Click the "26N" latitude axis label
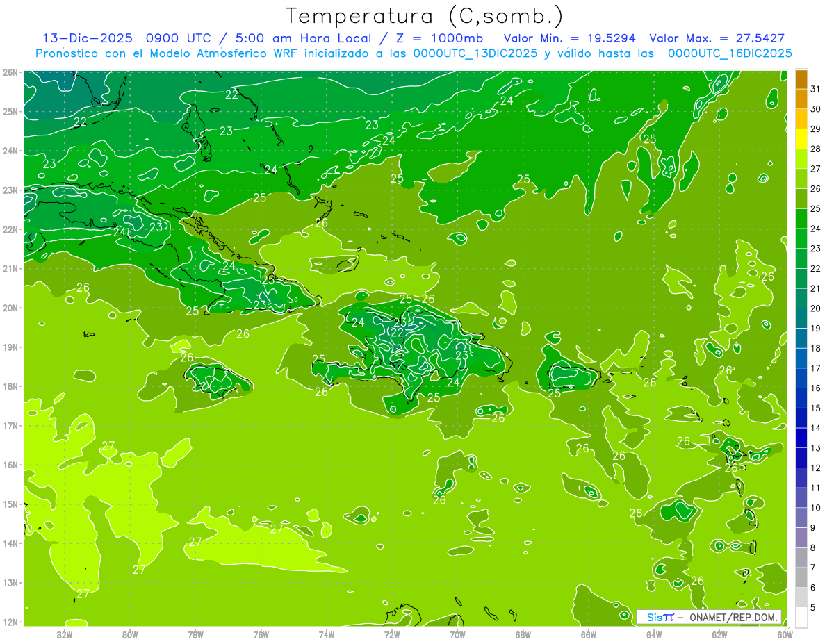 coord(10,72)
